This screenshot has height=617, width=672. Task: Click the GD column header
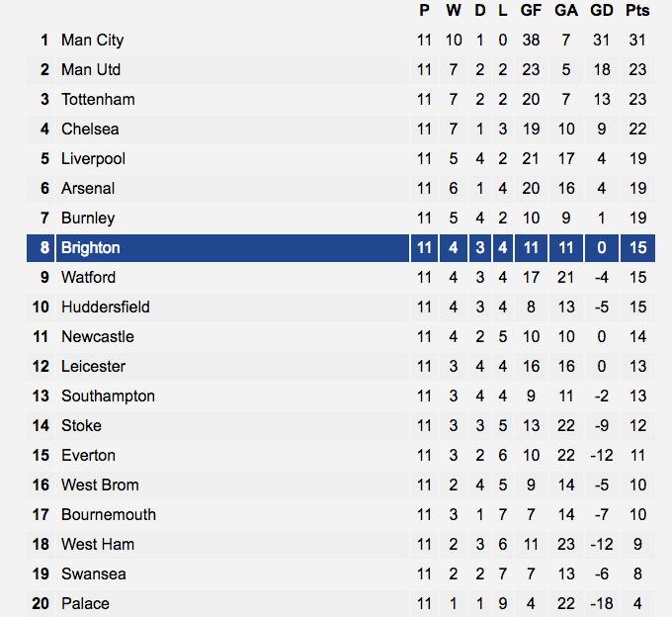[601, 10]
